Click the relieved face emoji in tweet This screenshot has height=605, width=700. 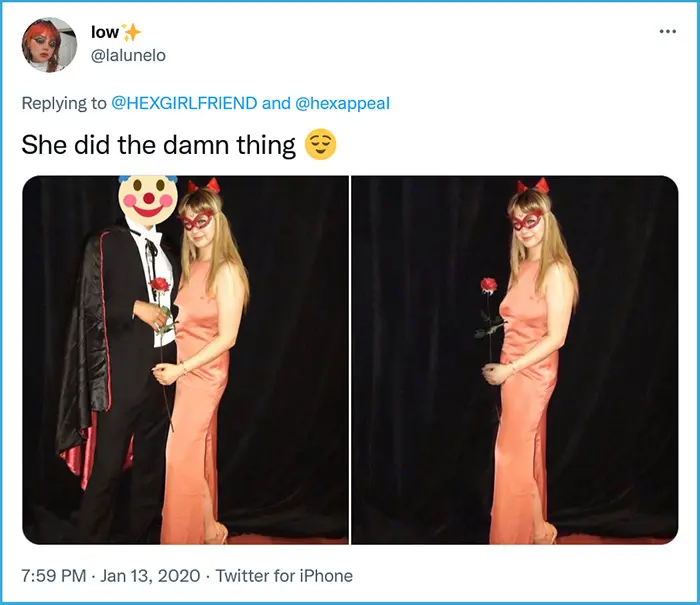point(320,146)
